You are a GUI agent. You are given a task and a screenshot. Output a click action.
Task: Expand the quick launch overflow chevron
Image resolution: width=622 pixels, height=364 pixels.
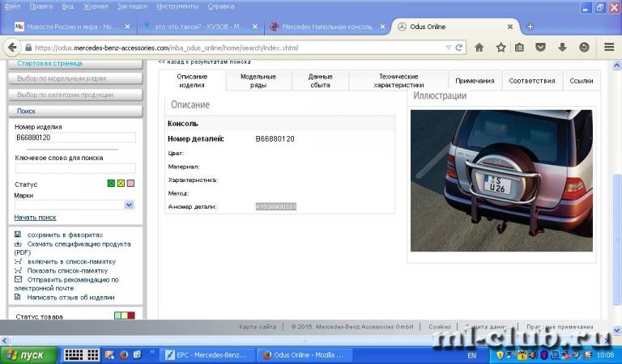click(152, 351)
